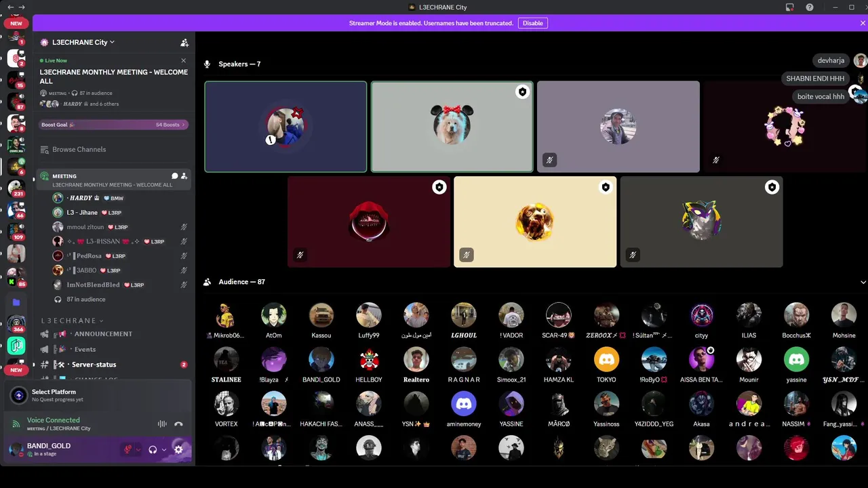Open the BANDI_GOLD user profile panel
Image resolution: width=868 pixels, height=488 pixels.
tap(47, 449)
